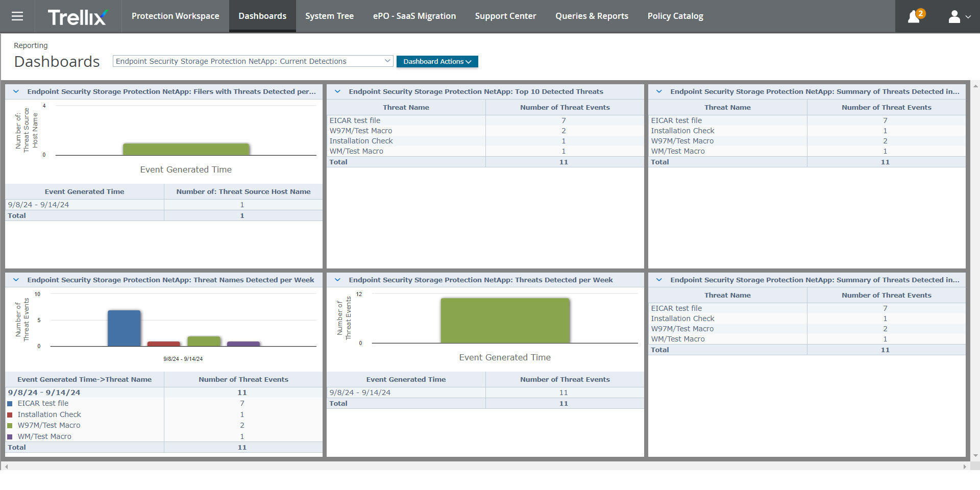Collapse the Top 10 Detected Threats panel
This screenshot has width=980, height=490.
(337, 92)
